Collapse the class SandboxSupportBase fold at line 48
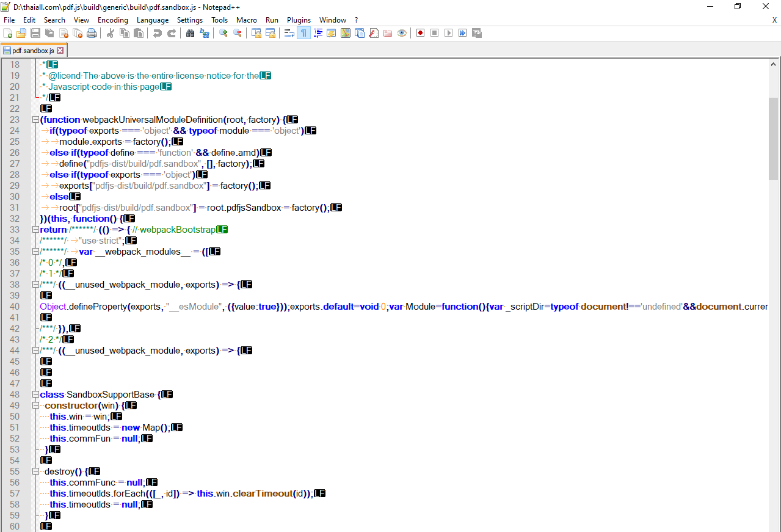 coord(35,395)
